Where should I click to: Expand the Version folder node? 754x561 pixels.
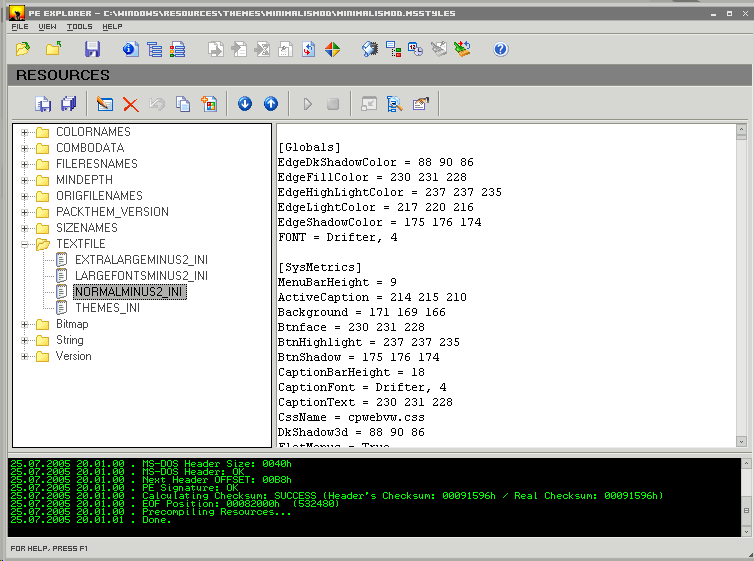click(24, 356)
